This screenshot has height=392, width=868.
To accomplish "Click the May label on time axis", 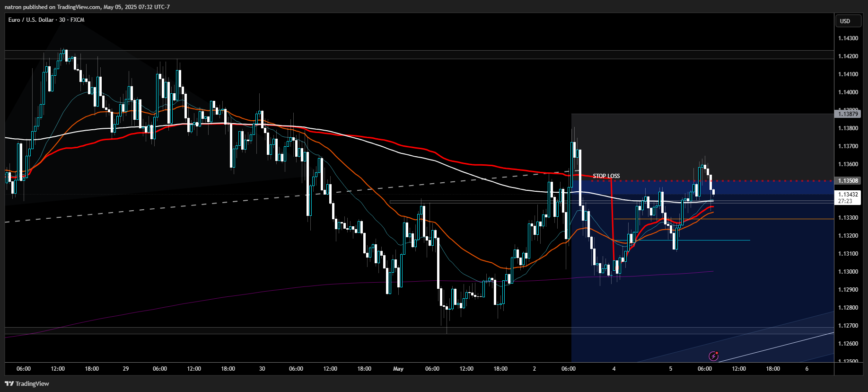I will pyautogui.click(x=398, y=369).
